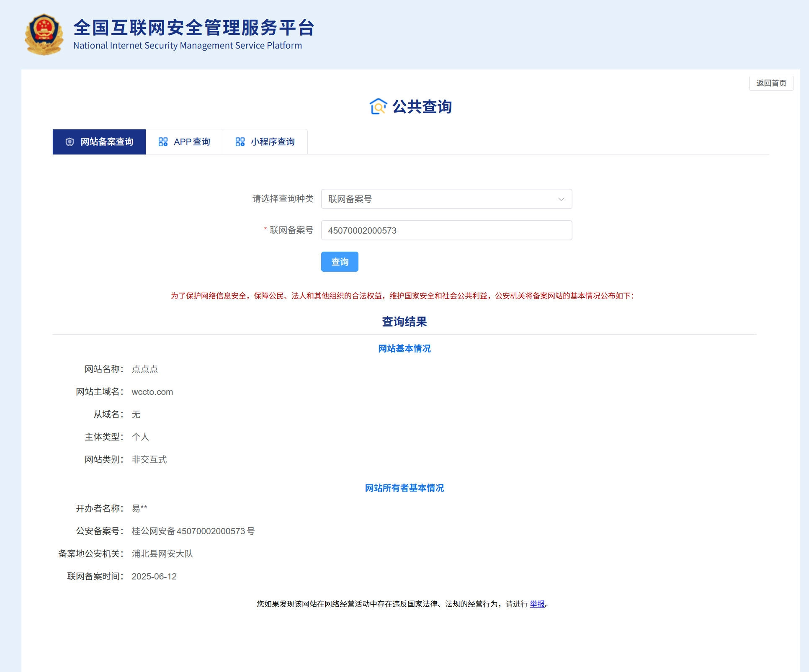The width and height of the screenshot is (809, 672).
Task: Click the shield icon in 网站备案查询 tab
Action: click(70, 142)
